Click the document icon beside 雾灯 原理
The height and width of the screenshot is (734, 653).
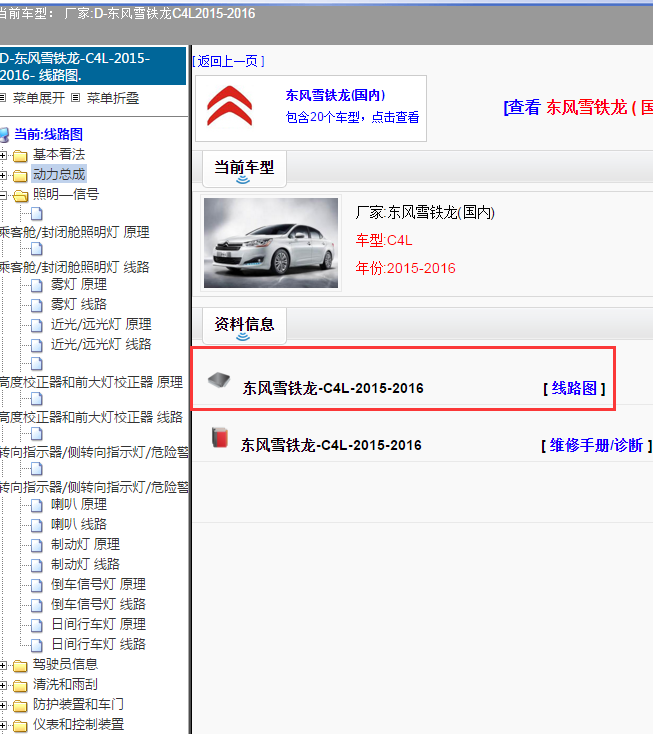[x=37, y=285]
